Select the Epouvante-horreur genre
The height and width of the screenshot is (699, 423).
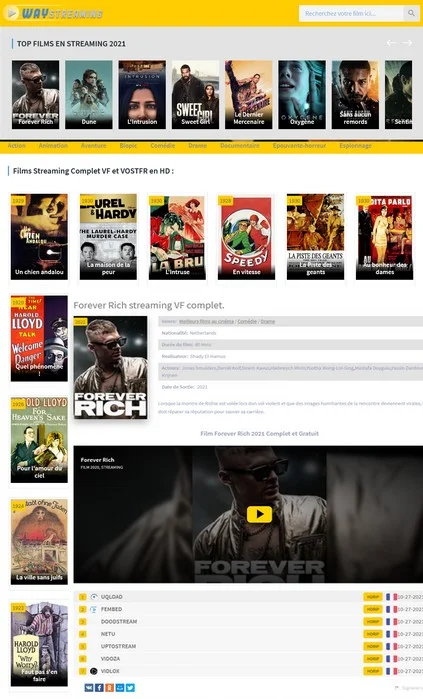pyautogui.click(x=300, y=146)
